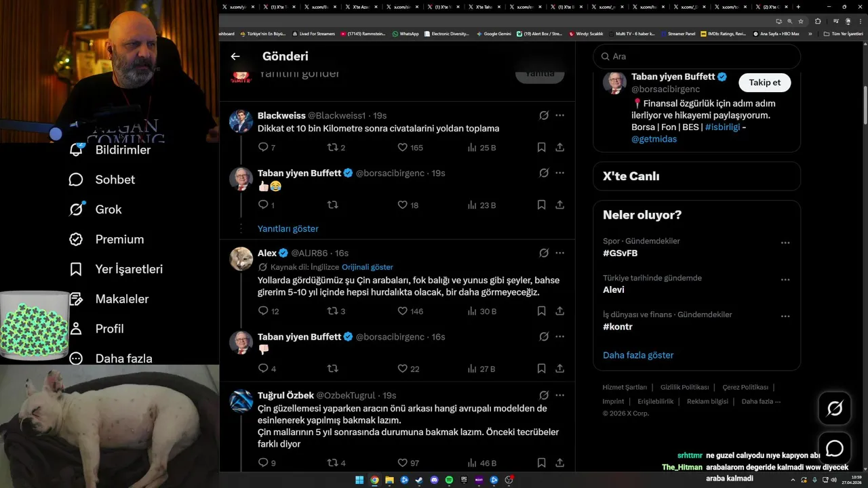
Task: Open the #isbirligi hashtag link
Action: [x=722, y=127]
